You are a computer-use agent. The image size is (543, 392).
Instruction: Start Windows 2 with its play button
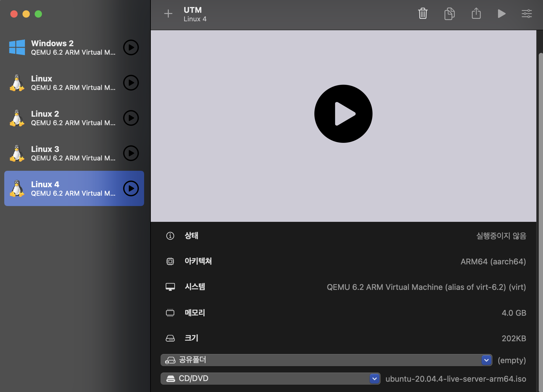(131, 47)
